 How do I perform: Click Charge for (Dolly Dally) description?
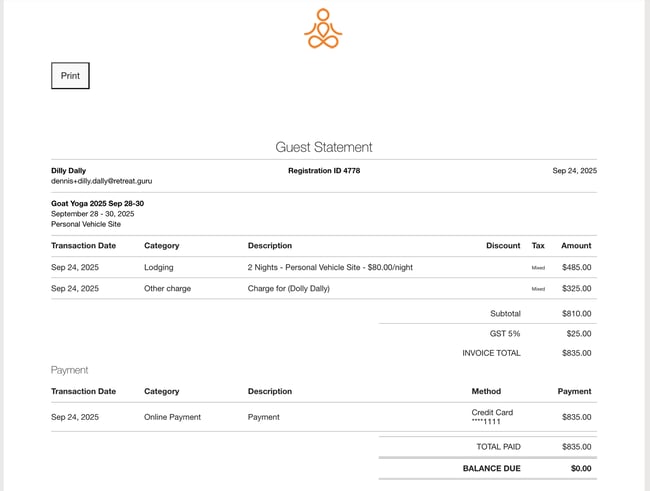[288, 288]
